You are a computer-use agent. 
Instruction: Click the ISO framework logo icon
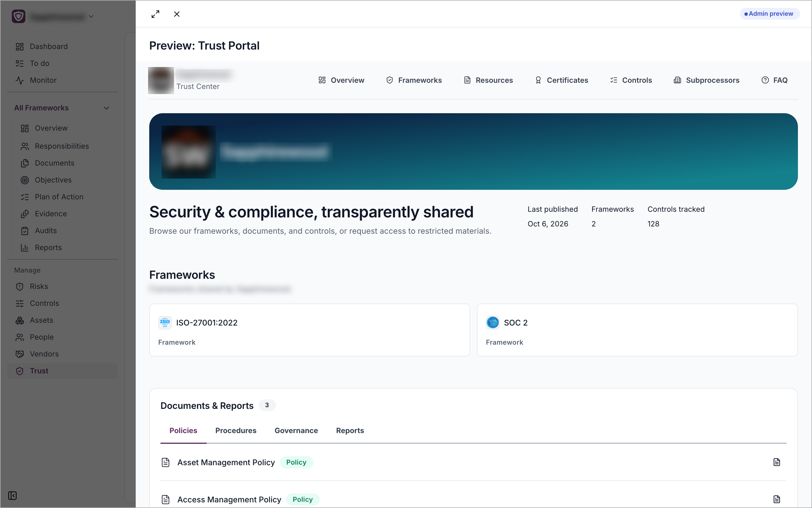[165, 322]
